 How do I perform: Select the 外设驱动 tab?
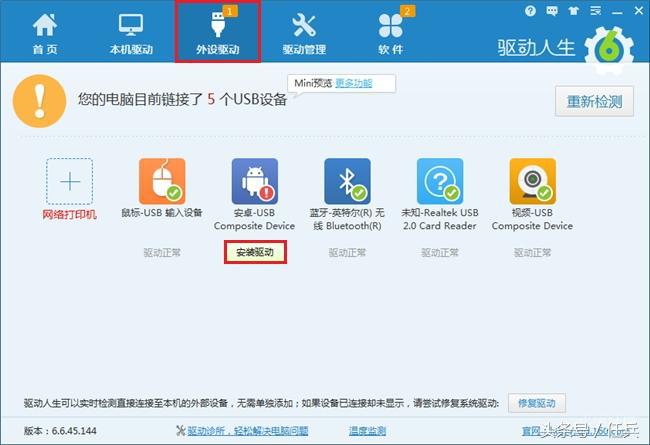click(218, 32)
